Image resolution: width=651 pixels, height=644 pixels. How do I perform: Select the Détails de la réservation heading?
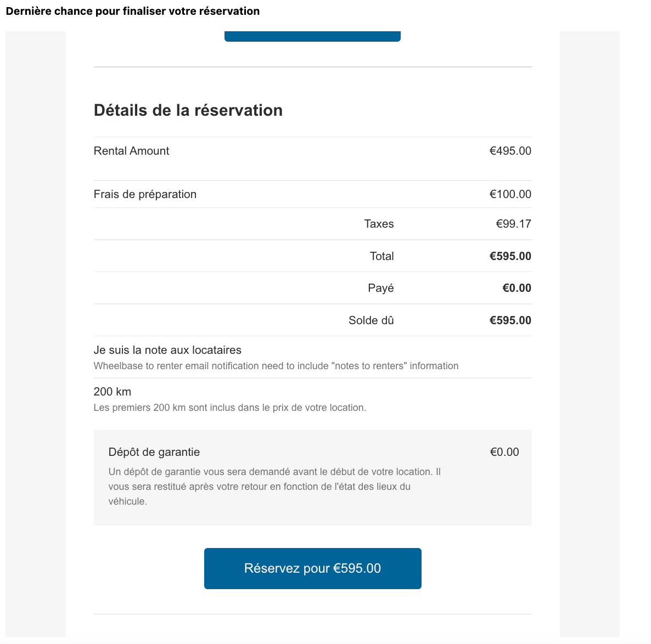[188, 110]
